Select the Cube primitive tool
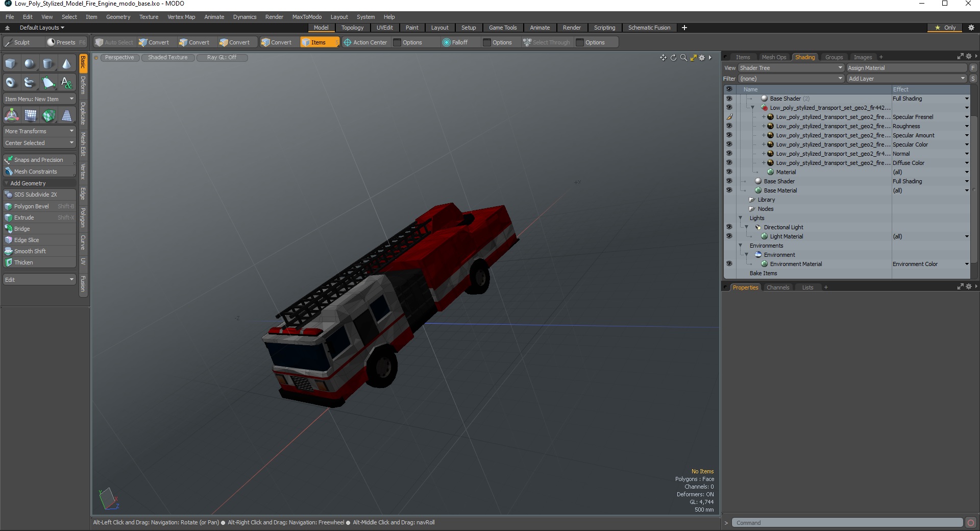980x531 pixels. (x=11, y=64)
